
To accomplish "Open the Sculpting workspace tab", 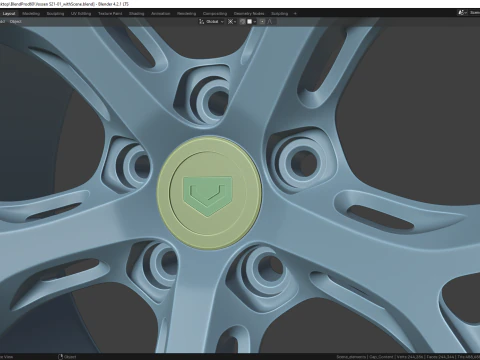I will tap(55, 14).
